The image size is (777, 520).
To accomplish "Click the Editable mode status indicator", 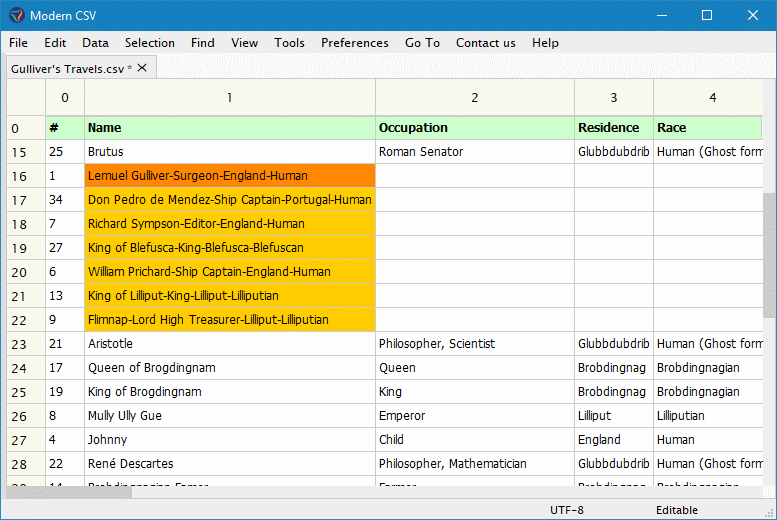I will [676, 510].
